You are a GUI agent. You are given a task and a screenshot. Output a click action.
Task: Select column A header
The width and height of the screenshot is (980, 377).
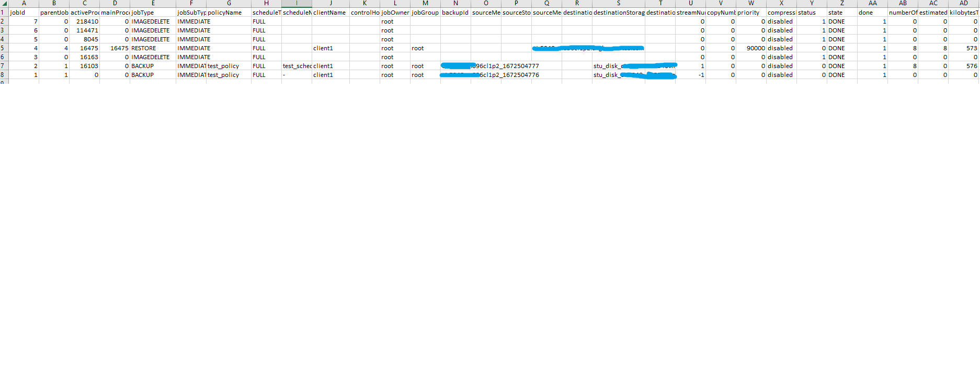(24, 3)
